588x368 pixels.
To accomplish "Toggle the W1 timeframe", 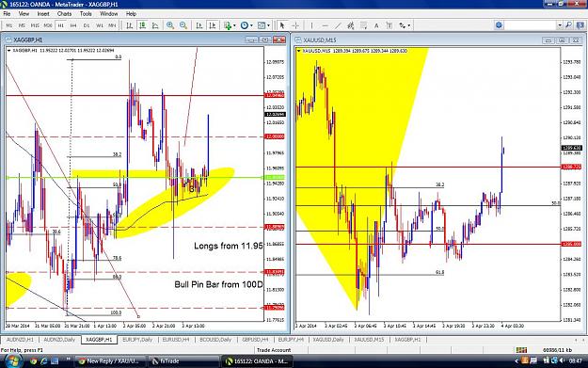I will click(100, 25).
